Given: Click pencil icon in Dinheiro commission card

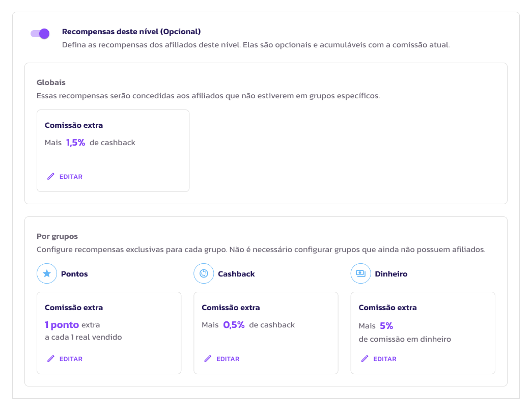Looking at the screenshot, I should [x=365, y=358].
